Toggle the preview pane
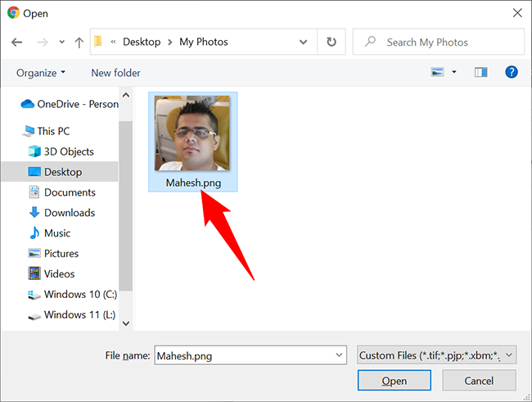Screen dimensions: 532x402 480,72
